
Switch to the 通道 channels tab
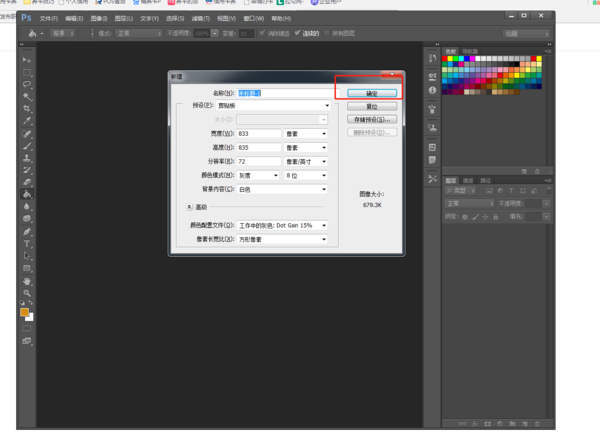click(x=468, y=181)
